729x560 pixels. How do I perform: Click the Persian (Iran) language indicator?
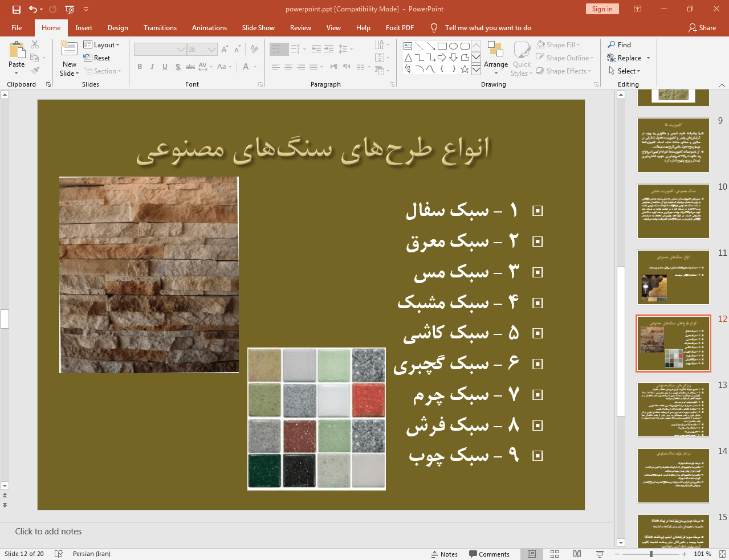click(92, 554)
